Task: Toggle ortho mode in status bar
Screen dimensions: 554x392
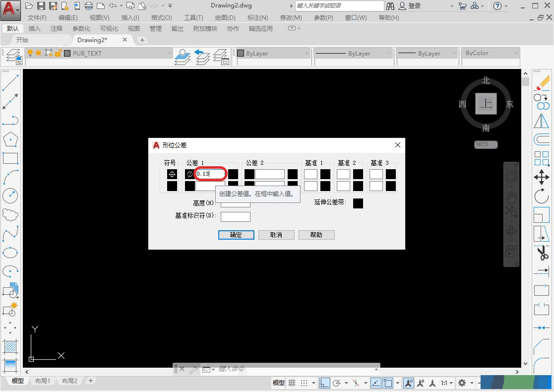Action: (325, 383)
